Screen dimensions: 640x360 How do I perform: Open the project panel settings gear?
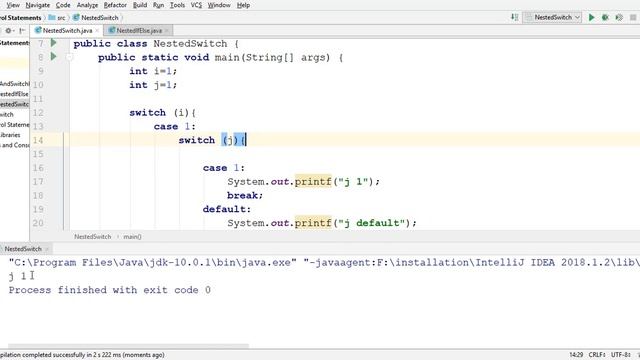pyautogui.click(x=9, y=31)
